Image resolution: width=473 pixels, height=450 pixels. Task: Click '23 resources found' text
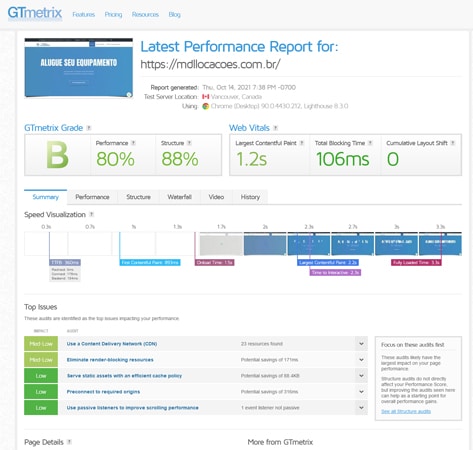[x=262, y=344]
